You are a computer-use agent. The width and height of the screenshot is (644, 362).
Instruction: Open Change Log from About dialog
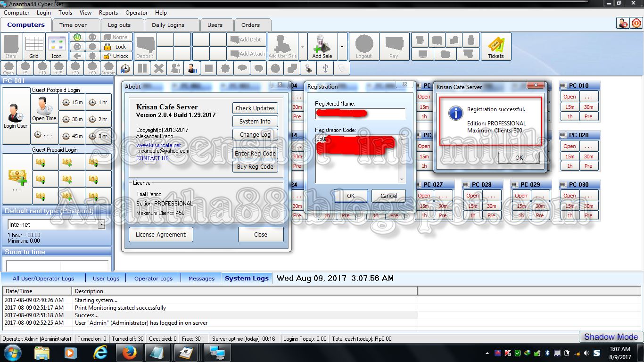tap(255, 134)
